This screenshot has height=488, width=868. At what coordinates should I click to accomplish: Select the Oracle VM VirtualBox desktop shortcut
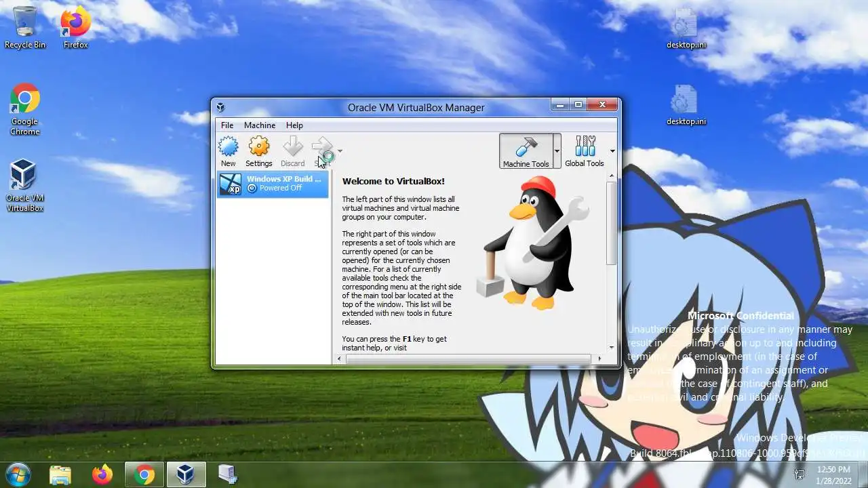(x=24, y=186)
